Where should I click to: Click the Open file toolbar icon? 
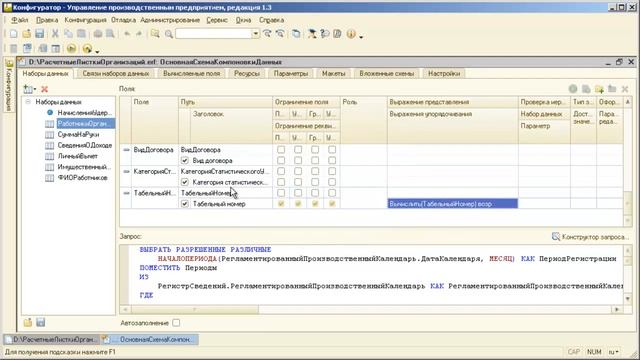pyautogui.click(x=27, y=34)
